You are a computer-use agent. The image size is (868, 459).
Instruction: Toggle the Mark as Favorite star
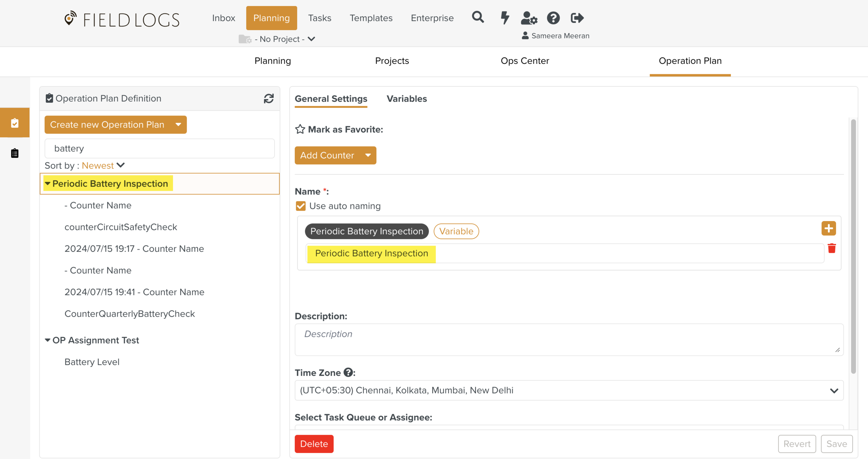(x=300, y=129)
